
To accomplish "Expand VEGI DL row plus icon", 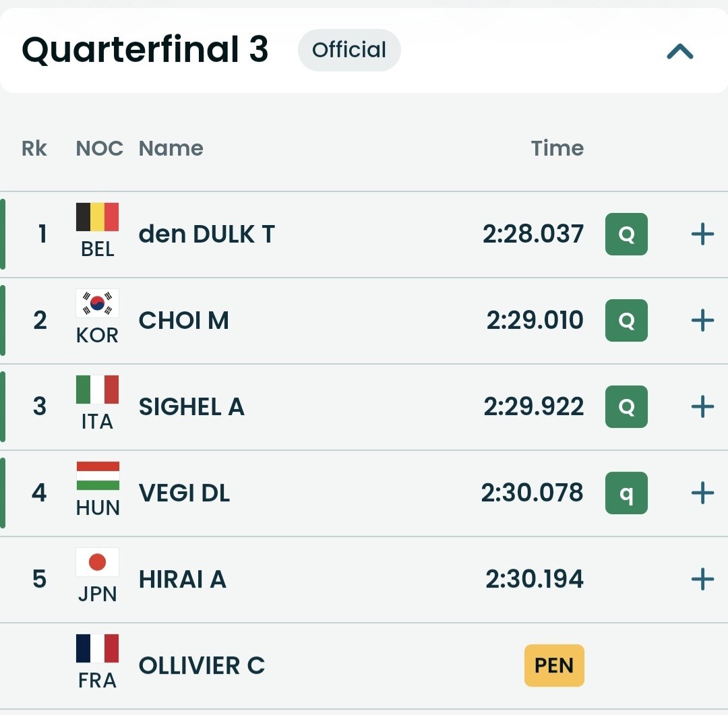I will (x=702, y=493).
